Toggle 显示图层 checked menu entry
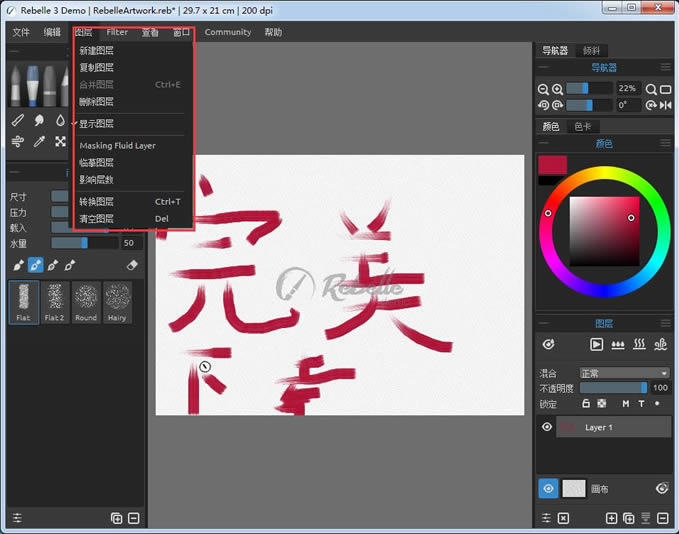The image size is (679, 534). point(130,124)
